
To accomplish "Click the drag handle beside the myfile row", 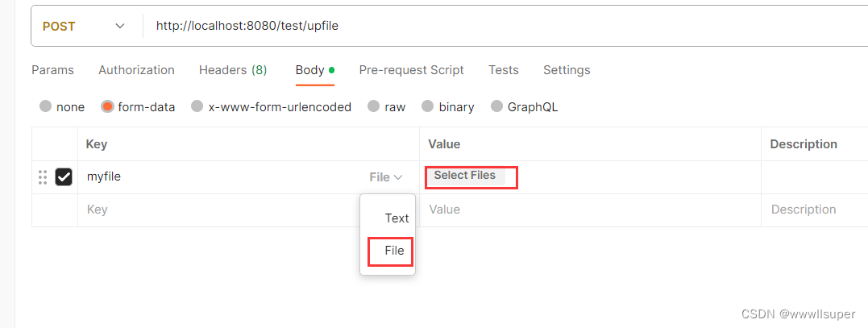I will 43,177.
